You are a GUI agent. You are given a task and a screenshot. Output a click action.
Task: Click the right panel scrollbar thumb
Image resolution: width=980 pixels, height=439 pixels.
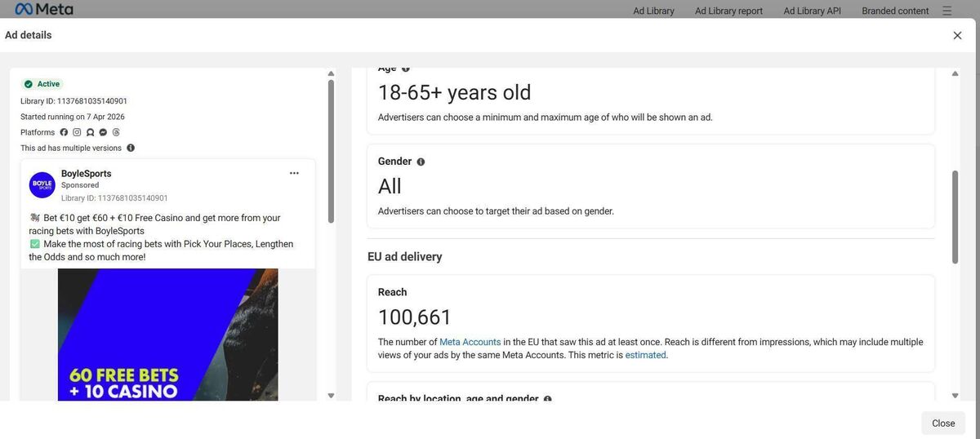click(955, 217)
